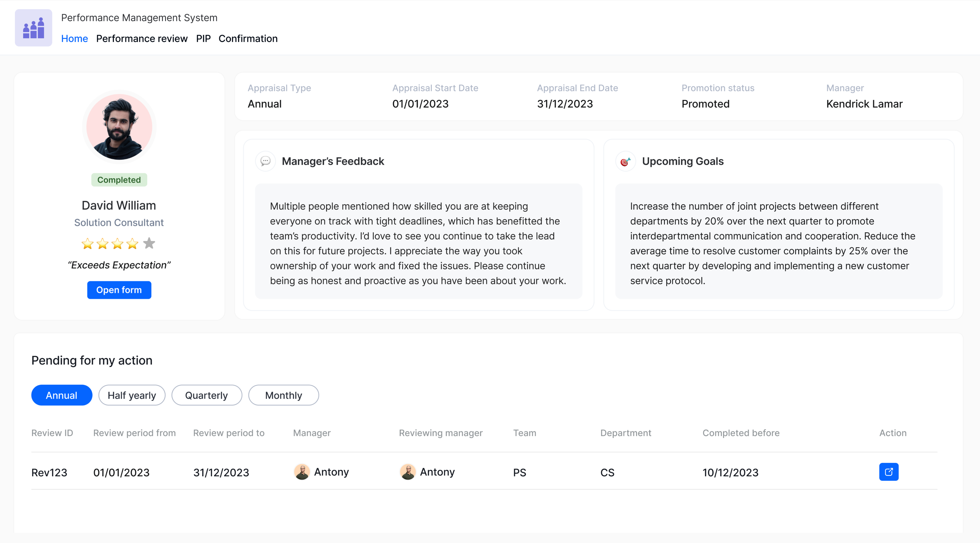Click Antony's avatar in the Reviewing manager column
This screenshot has width=980, height=543.
point(407,472)
